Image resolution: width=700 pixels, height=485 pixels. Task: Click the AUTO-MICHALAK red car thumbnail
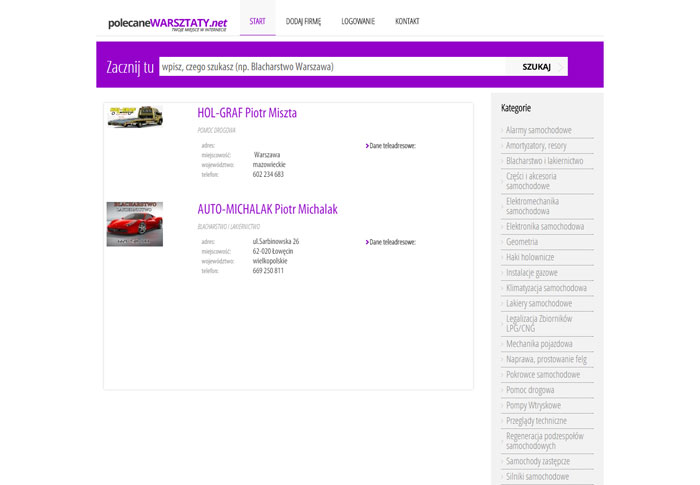tap(135, 224)
